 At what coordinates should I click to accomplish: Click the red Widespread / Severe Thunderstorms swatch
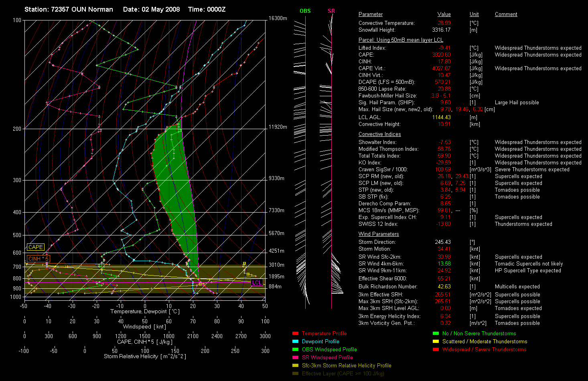436,349
